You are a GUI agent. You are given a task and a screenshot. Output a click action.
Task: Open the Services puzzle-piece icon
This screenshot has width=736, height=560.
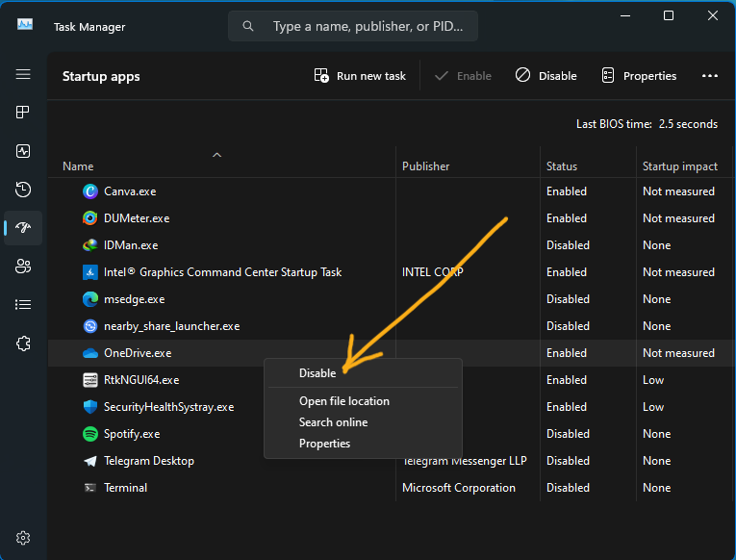[23, 344]
